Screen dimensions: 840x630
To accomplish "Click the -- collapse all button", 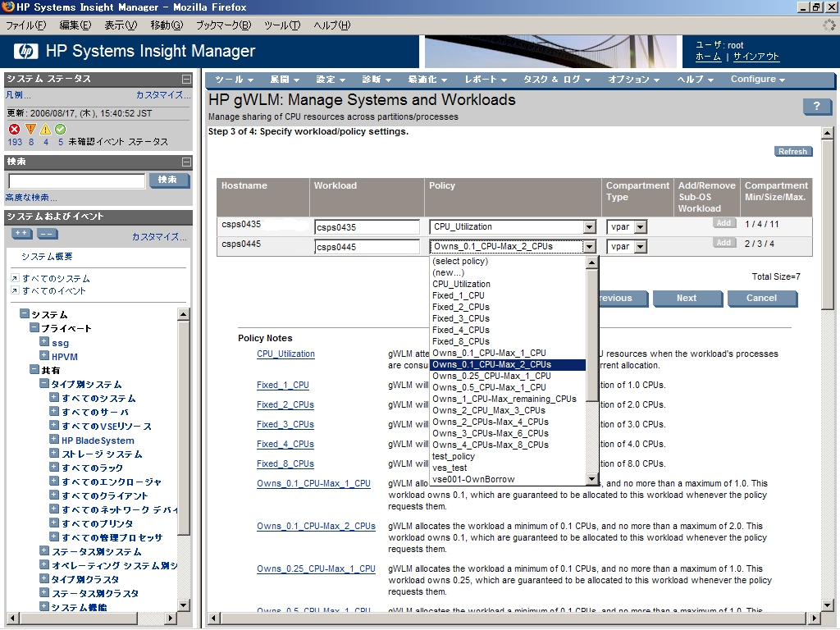I will tap(47, 234).
